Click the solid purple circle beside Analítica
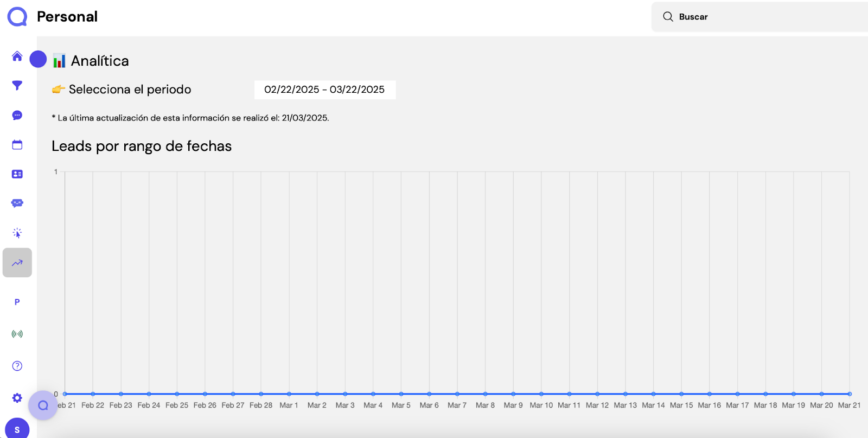 coord(38,59)
